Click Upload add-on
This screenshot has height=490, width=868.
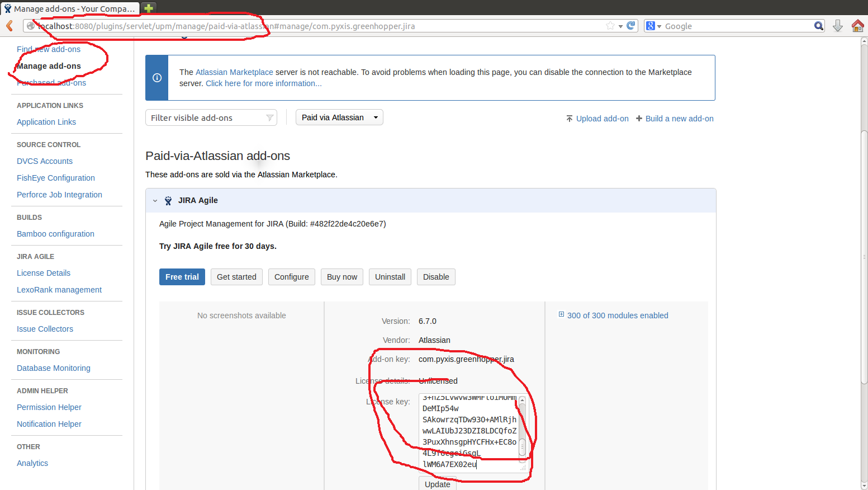pos(597,119)
